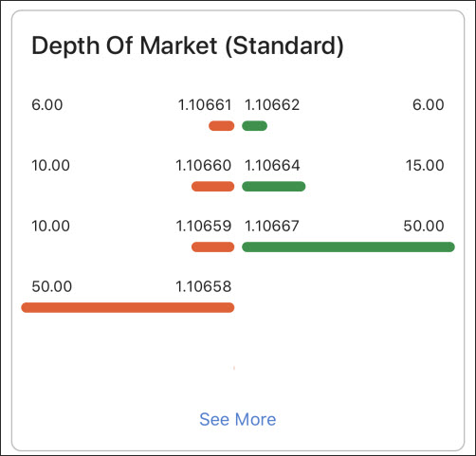
Task: Select ask price 1.10664
Action: pyautogui.click(x=272, y=166)
